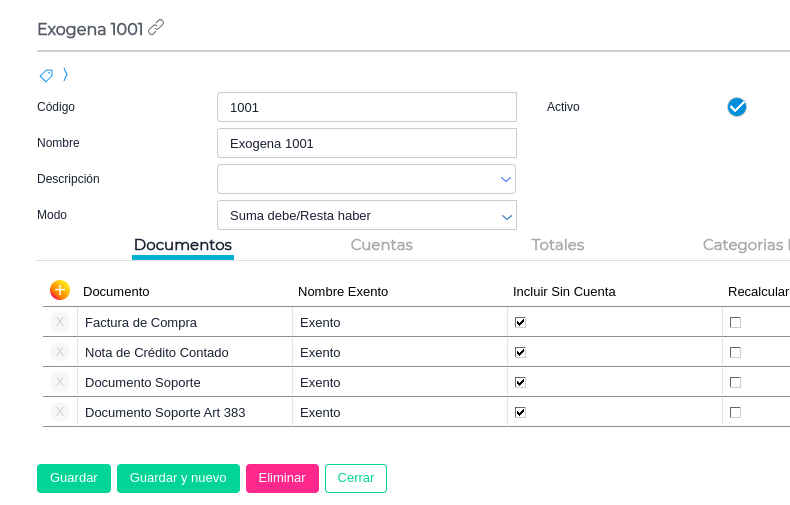
Task: Click the Guardar button
Action: 74,478
